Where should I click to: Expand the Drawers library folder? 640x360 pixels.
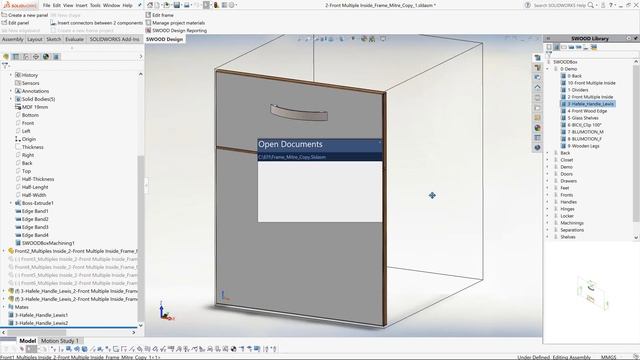tap(548, 181)
